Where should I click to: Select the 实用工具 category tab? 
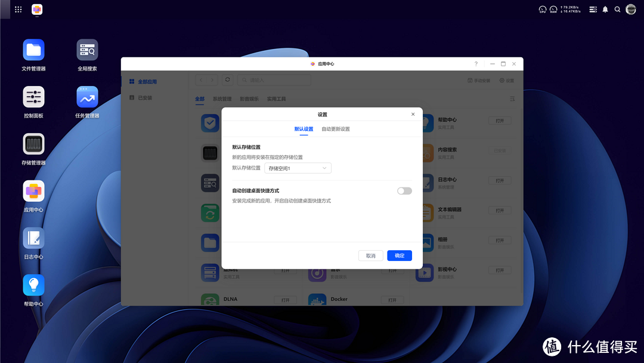[x=277, y=99]
